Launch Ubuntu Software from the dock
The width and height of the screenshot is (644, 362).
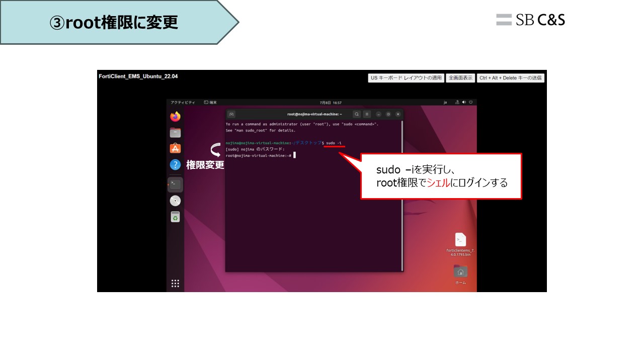pyautogui.click(x=175, y=148)
